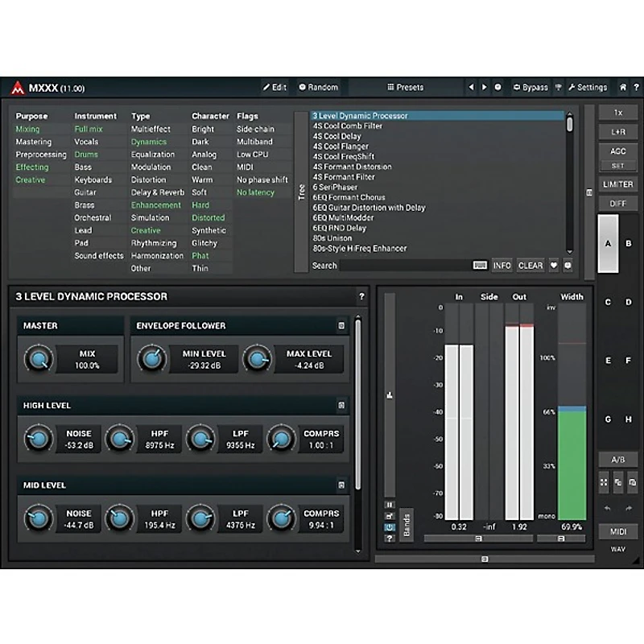Collapse the Envelope Follower section
The image size is (644, 644).
341,326
